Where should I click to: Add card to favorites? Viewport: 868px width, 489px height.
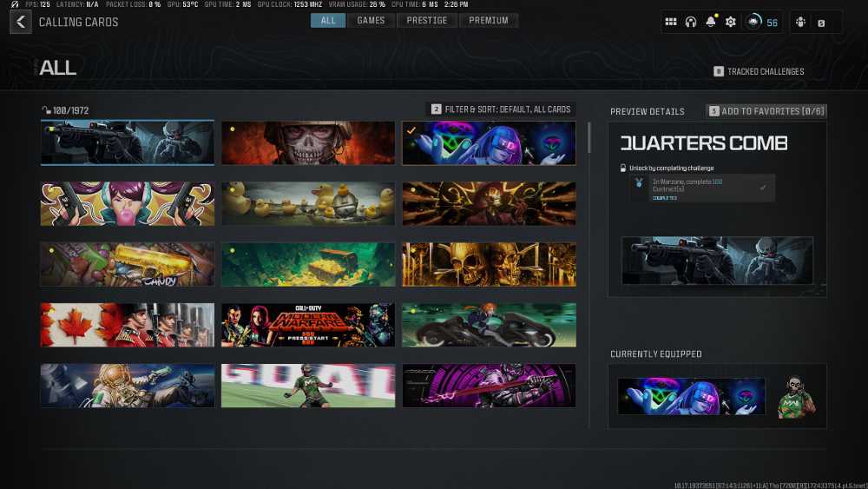[766, 111]
